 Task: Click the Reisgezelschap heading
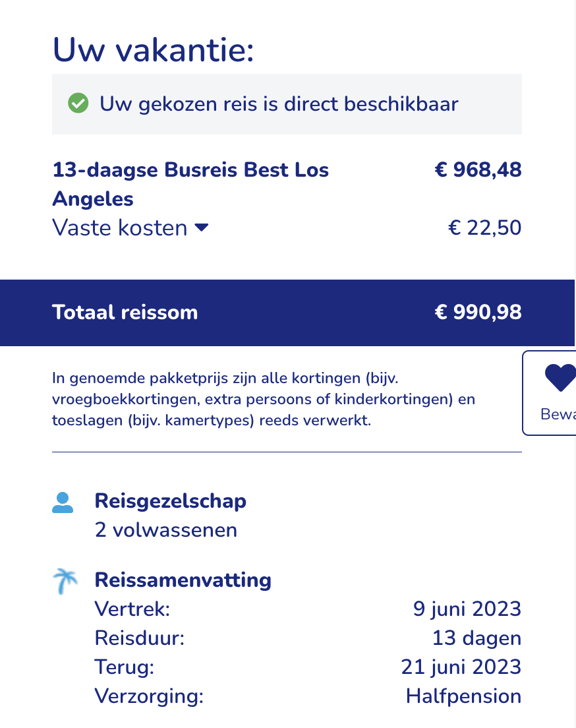[x=170, y=501]
